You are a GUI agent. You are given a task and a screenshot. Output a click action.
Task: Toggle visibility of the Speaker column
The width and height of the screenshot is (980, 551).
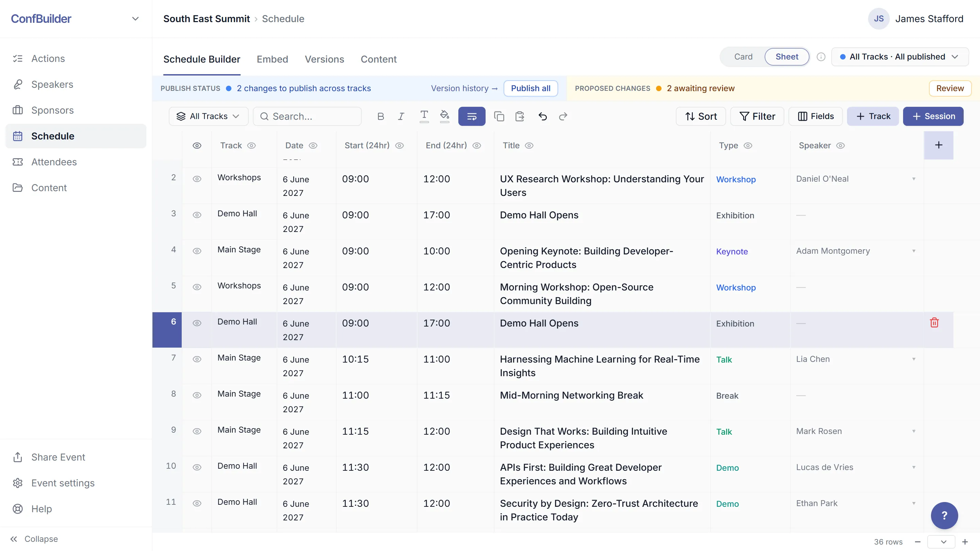pyautogui.click(x=840, y=146)
